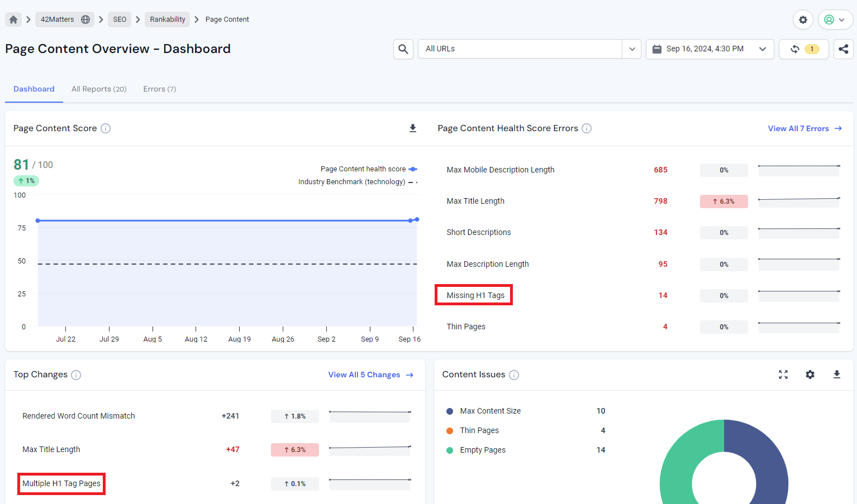The height and width of the screenshot is (504, 857).
Task: Show info for Page Content Score
Action: point(106,128)
